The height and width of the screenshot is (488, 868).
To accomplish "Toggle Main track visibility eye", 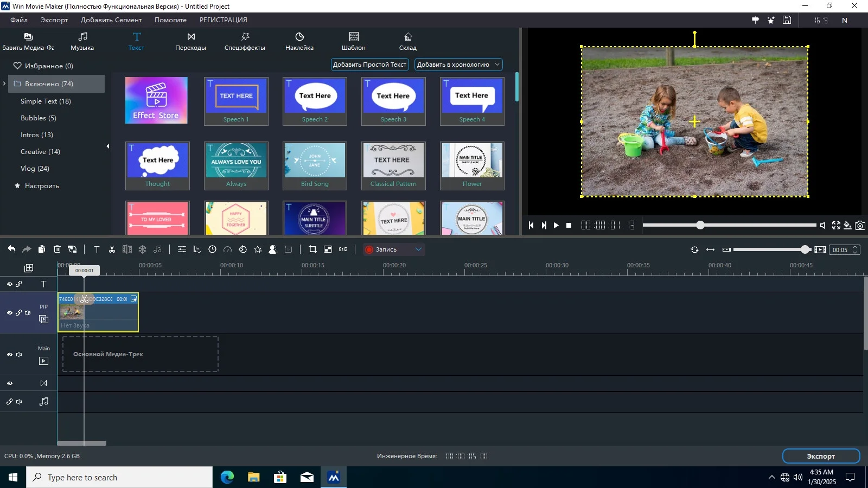I will pos(9,355).
